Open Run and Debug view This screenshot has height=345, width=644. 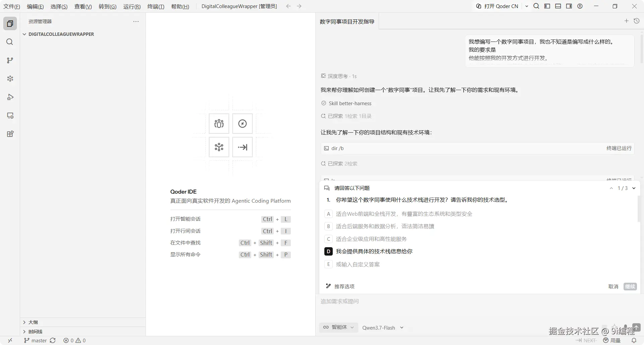(x=10, y=97)
